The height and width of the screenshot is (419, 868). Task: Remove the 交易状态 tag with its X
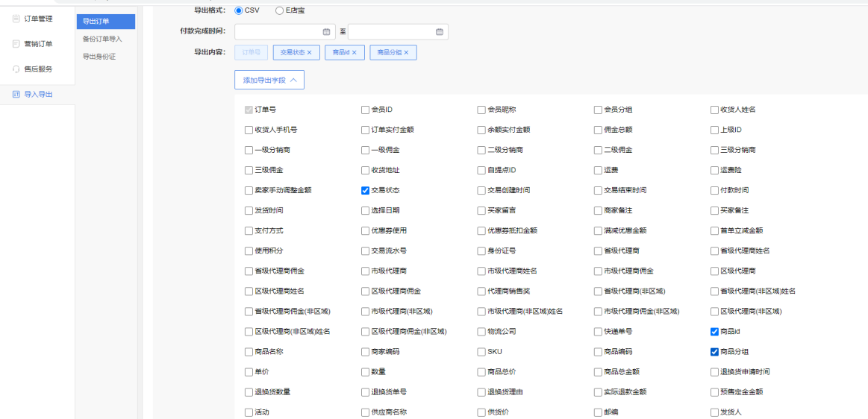point(309,53)
